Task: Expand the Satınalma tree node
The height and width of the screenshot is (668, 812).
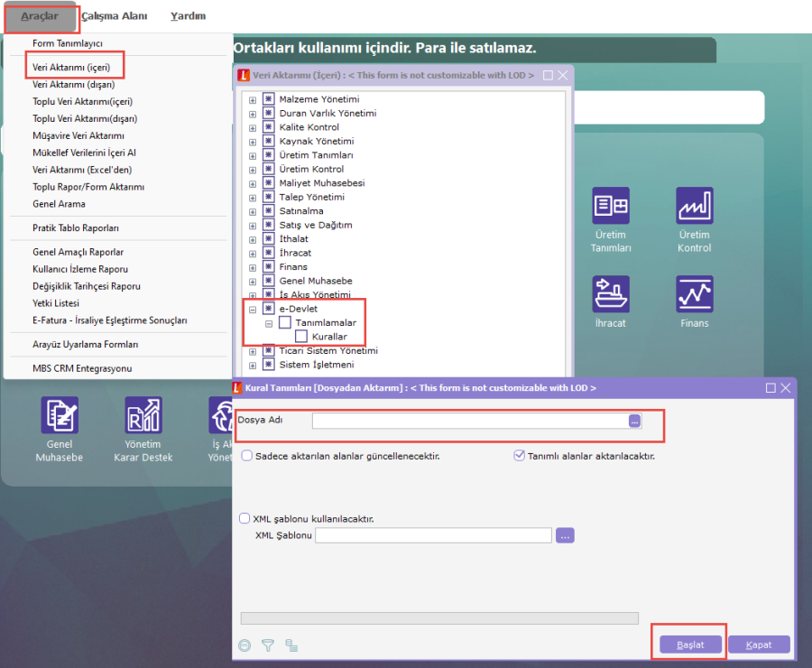Action: pyautogui.click(x=253, y=211)
